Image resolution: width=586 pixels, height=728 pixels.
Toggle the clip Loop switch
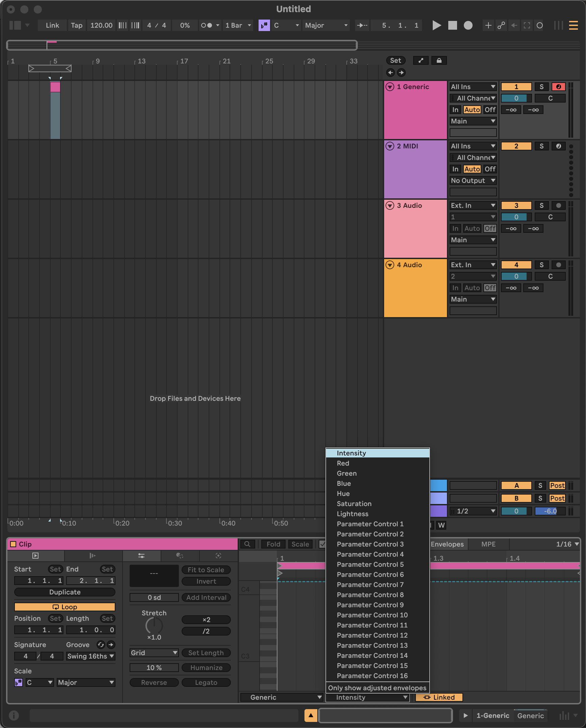coord(64,607)
